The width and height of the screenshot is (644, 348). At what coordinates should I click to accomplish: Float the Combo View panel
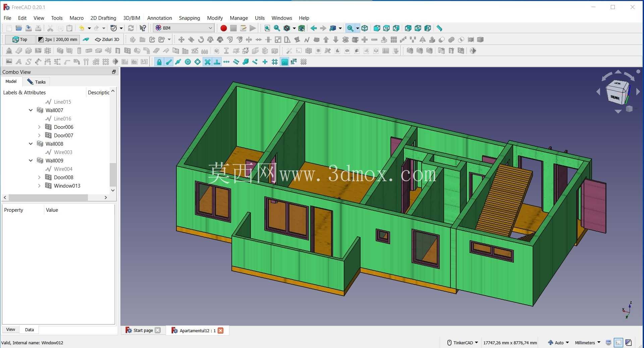(x=114, y=72)
